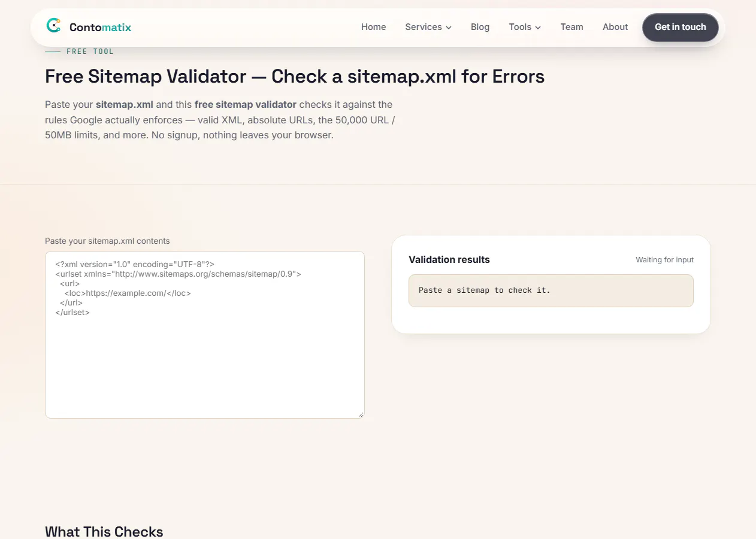Click the Get in touch button
Viewport: 756px width, 539px height.
(681, 28)
